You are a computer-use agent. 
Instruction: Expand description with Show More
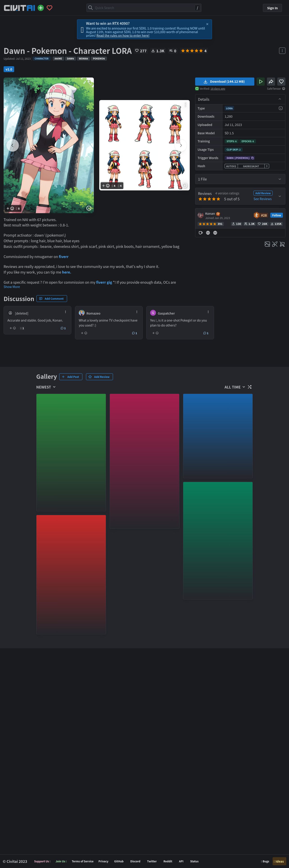point(12,287)
